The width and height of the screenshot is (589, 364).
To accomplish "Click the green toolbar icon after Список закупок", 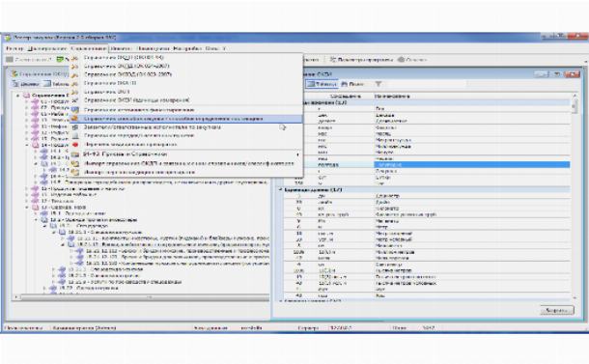I will coord(60,59).
